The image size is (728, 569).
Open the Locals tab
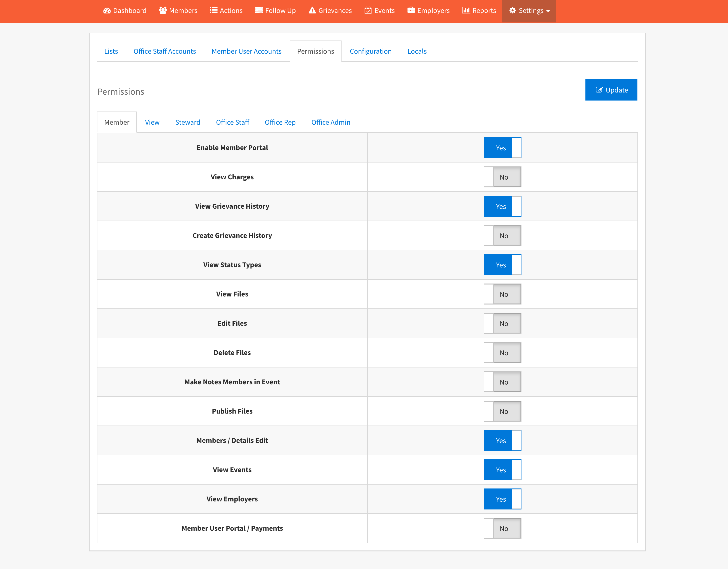point(417,51)
